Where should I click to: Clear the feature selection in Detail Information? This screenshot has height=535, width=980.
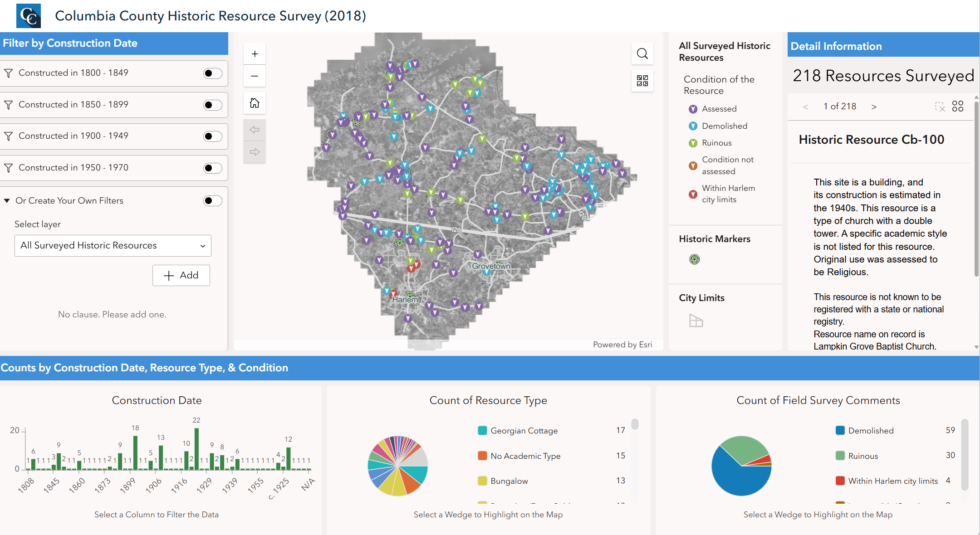[941, 107]
